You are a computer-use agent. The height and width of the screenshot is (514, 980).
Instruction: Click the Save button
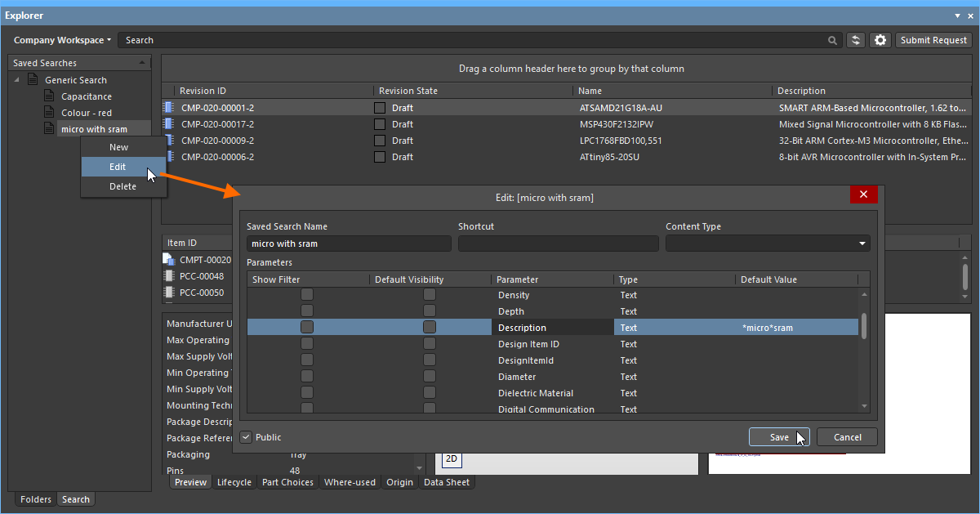779,437
